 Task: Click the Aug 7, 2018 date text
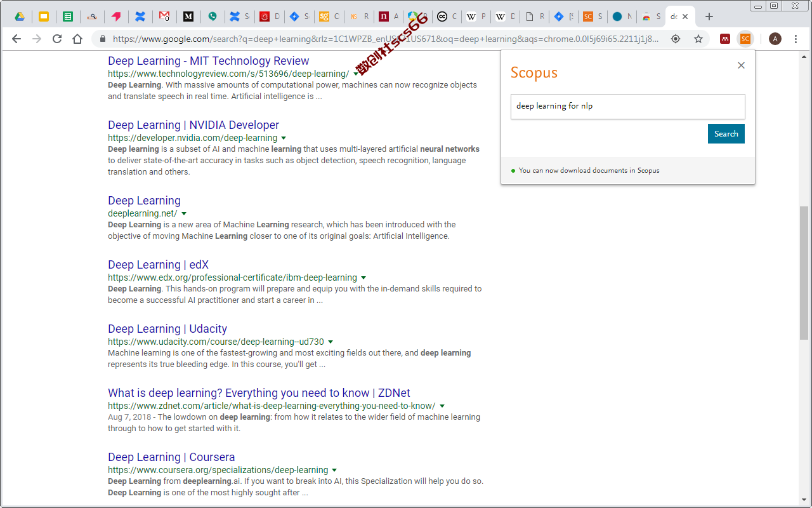129,417
